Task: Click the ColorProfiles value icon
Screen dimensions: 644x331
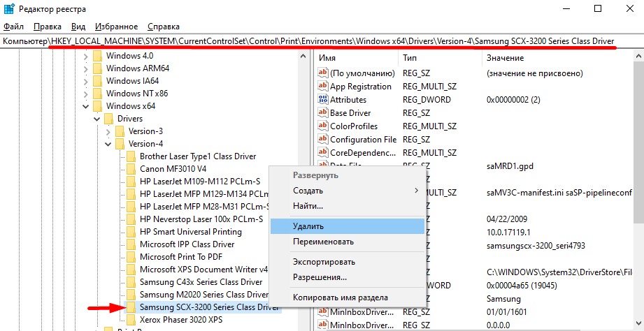Action: pyautogui.click(x=323, y=126)
